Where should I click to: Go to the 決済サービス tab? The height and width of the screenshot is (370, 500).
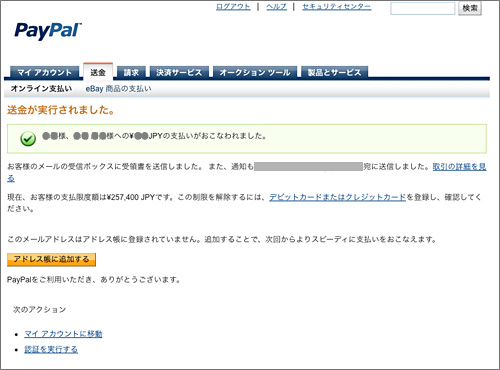click(179, 72)
